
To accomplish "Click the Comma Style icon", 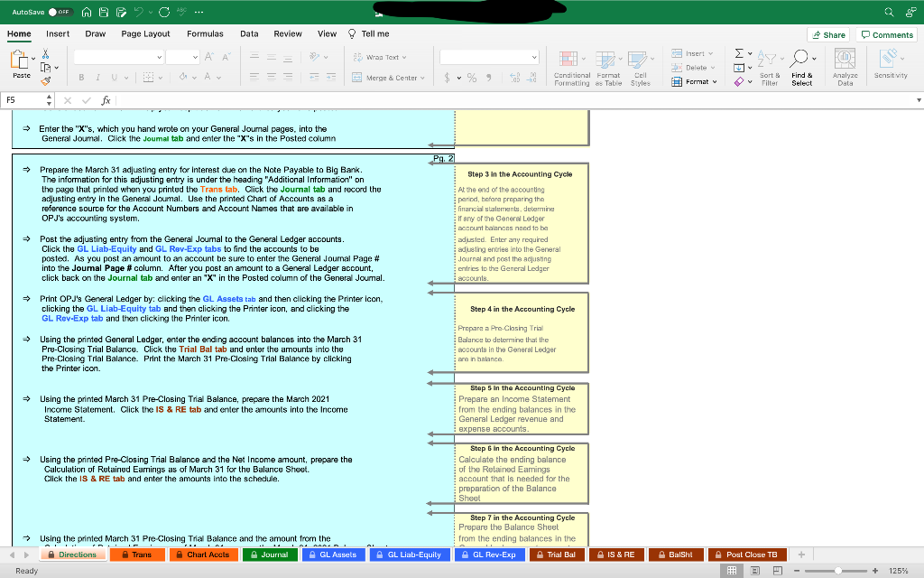I will (488, 78).
